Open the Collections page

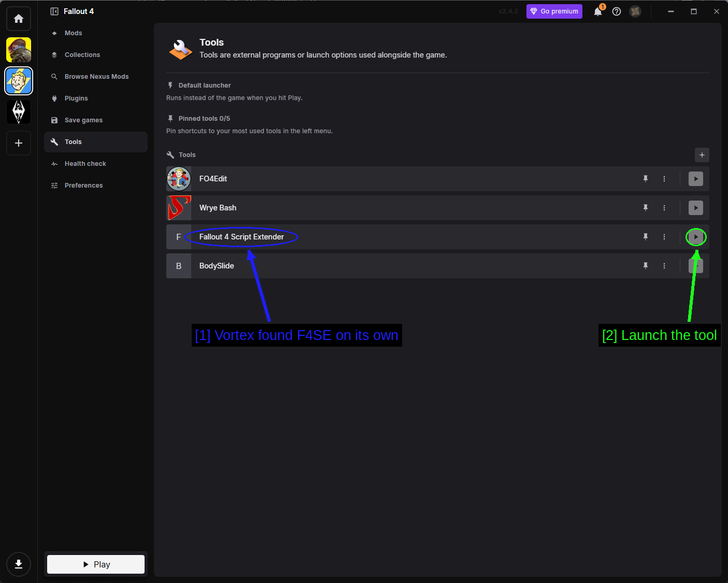click(96, 55)
